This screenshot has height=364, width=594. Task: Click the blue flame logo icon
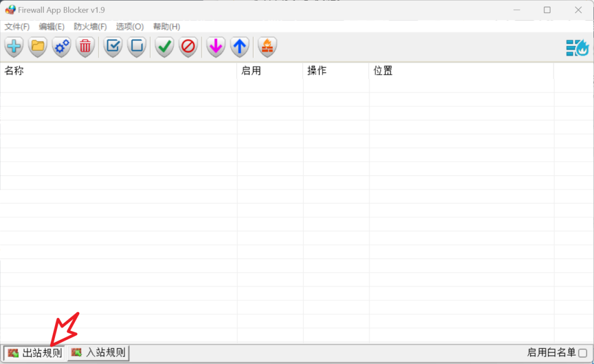[577, 48]
